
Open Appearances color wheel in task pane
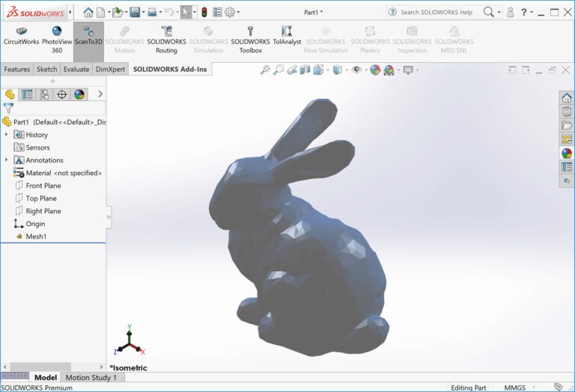pos(567,153)
